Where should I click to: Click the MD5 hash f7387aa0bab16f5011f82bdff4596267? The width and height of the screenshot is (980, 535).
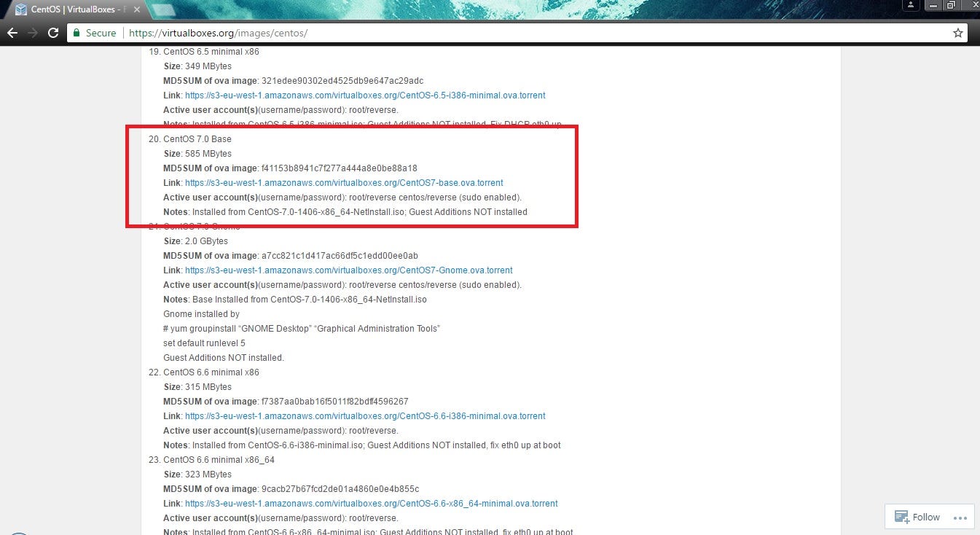(x=334, y=402)
